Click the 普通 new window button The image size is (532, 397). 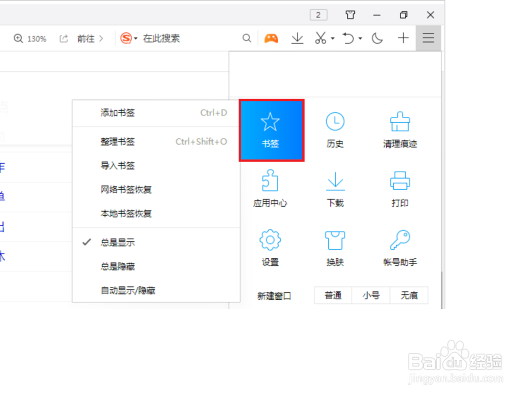[x=333, y=295]
